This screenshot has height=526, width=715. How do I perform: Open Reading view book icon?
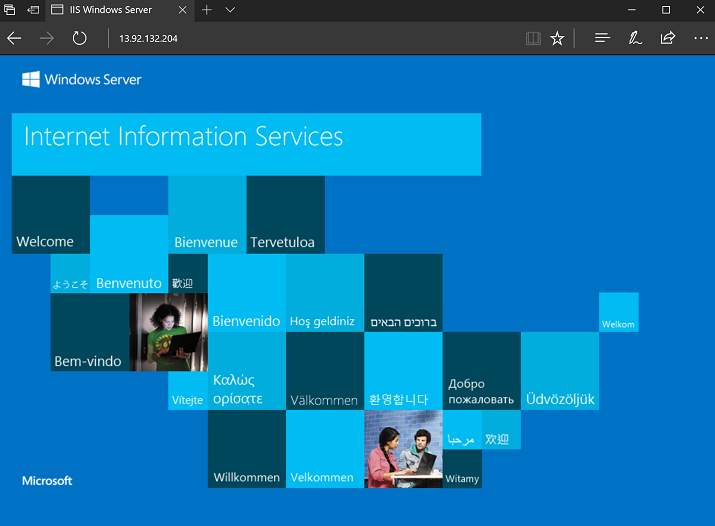click(x=533, y=38)
